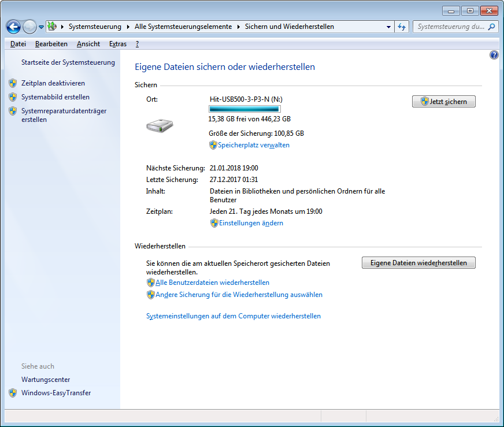Click the disk usage progress bar
Screen dimensions: 504x427
tap(244, 109)
